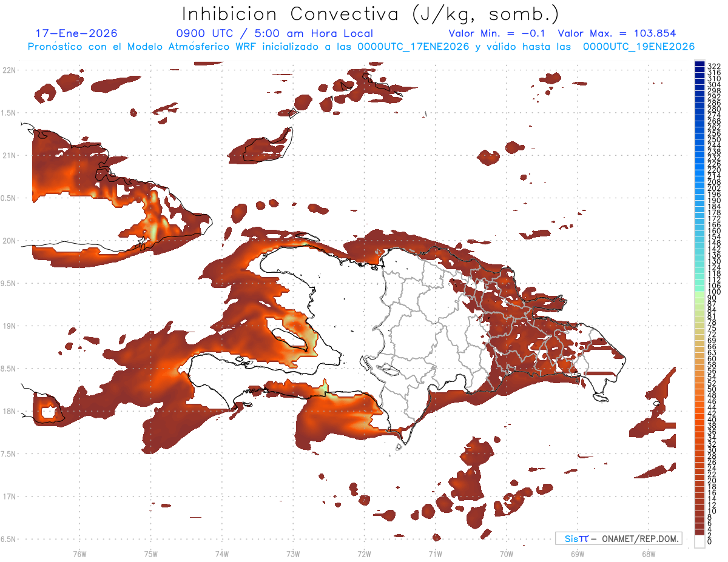Click the title 'Inhibicion Convectiva (J/kg, somb.)'

click(371, 14)
